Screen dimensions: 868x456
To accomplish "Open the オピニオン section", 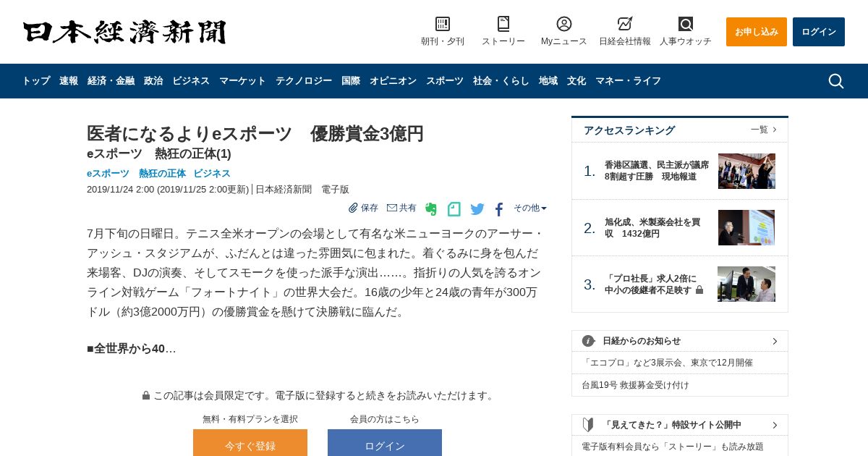I will click(x=393, y=81).
